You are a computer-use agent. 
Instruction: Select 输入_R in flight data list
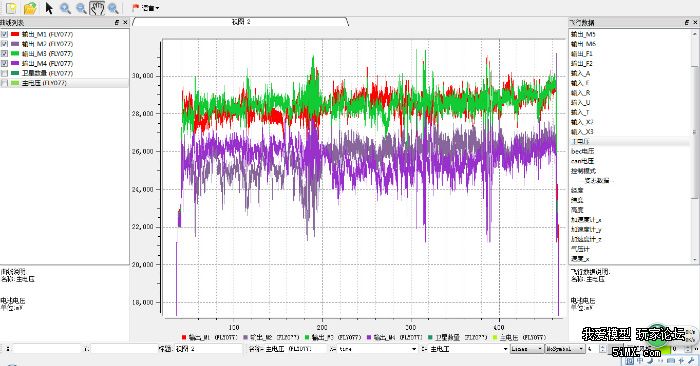pos(580,93)
